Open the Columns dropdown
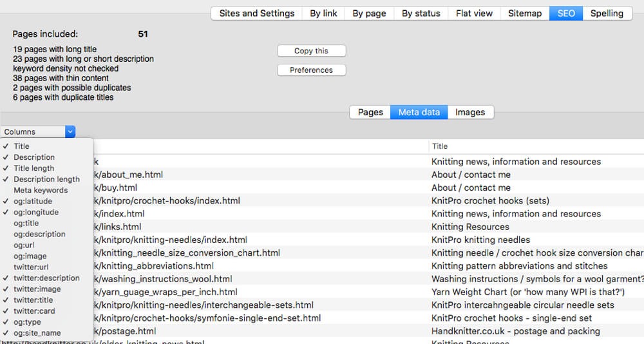The width and height of the screenshot is (644, 344). point(39,131)
